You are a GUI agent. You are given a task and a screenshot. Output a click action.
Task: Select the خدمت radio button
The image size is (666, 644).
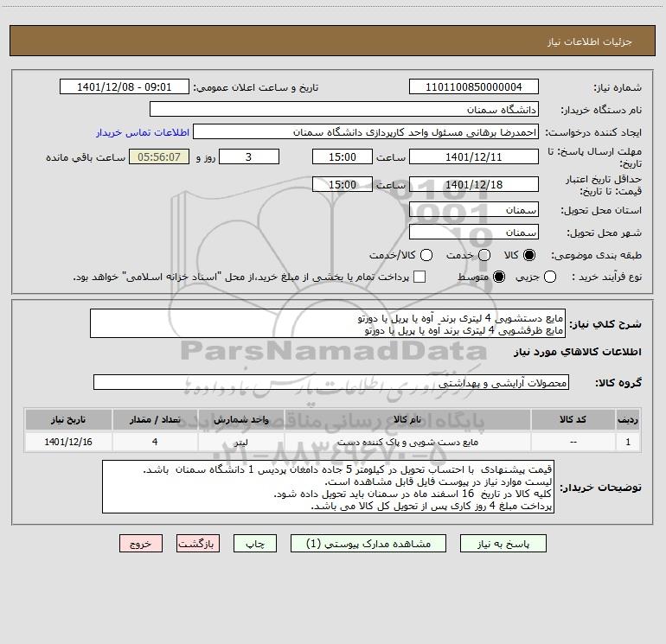[x=484, y=255]
